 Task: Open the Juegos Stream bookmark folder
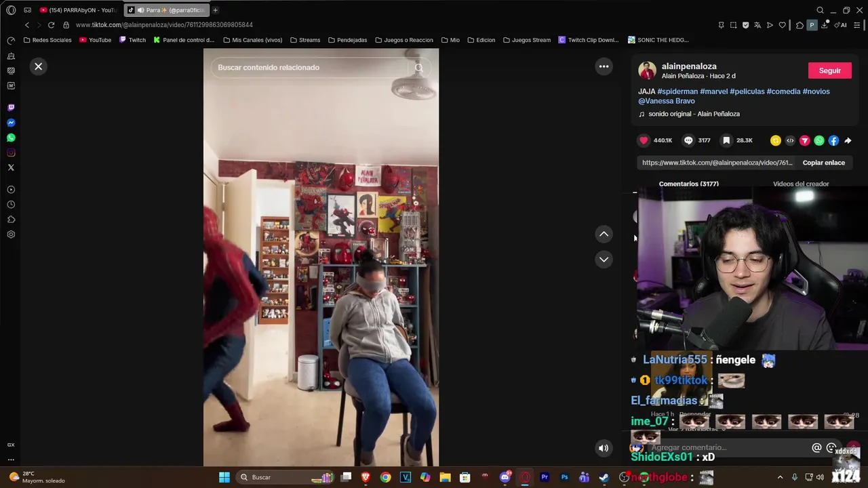[x=526, y=40]
